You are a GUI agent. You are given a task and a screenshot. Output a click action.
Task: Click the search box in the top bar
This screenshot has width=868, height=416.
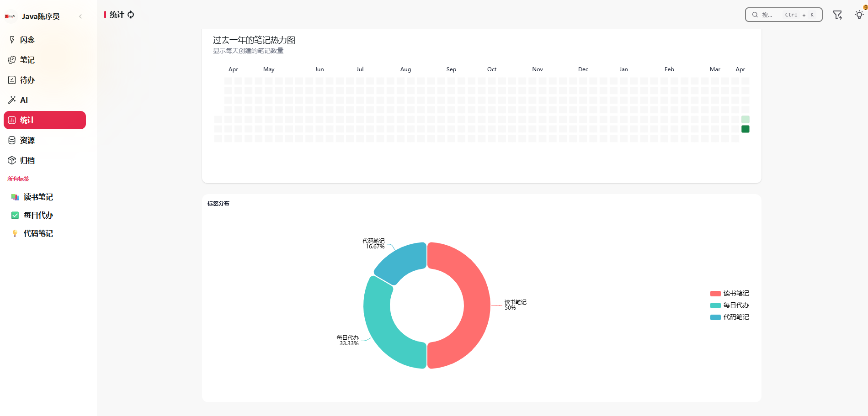coord(783,15)
